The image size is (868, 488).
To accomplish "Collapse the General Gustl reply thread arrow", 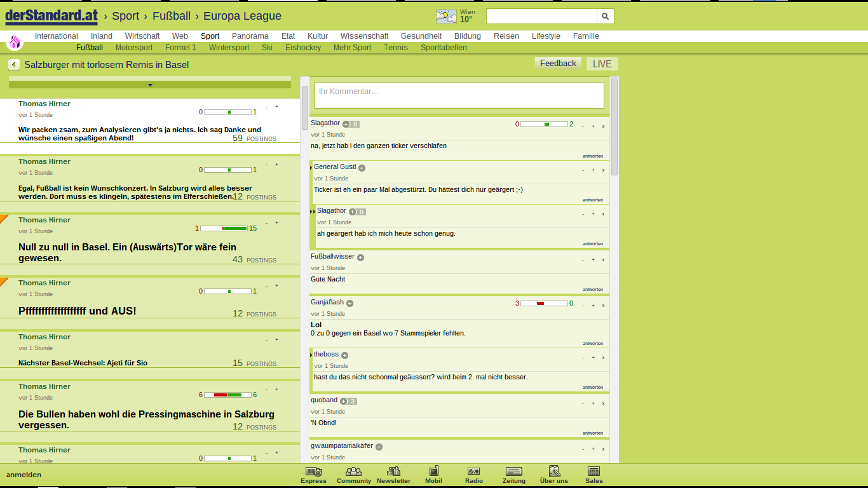I will (x=311, y=168).
